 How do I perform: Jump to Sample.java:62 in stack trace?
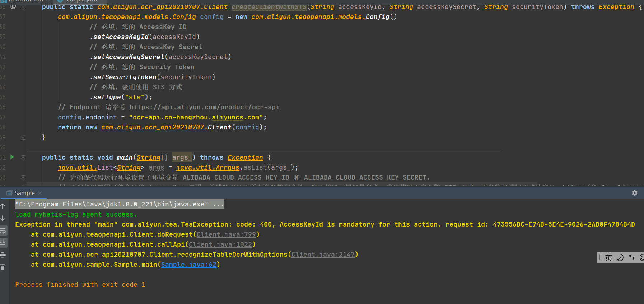[189, 265]
